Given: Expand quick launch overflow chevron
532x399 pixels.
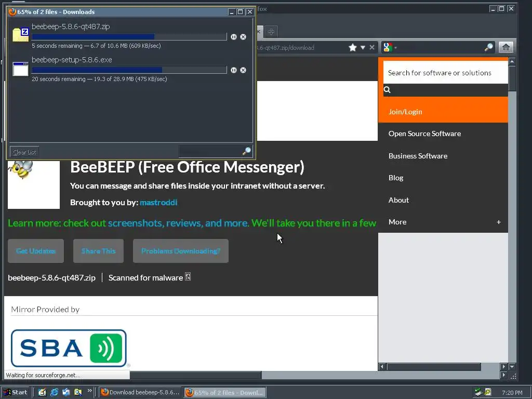Looking at the screenshot, I should (x=89, y=391).
